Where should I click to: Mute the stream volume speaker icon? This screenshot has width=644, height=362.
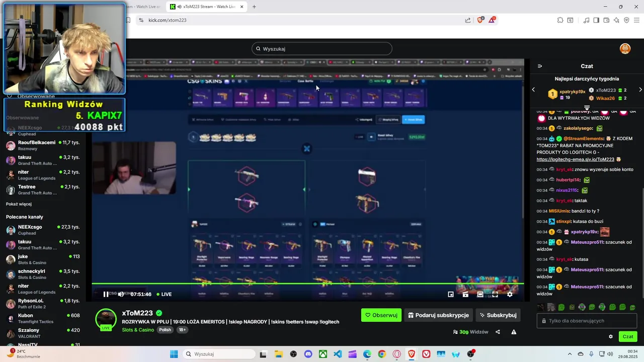click(x=121, y=294)
